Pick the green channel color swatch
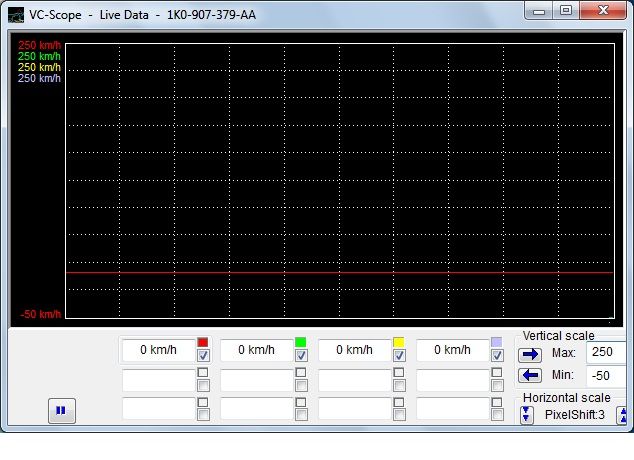This screenshot has width=634, height=460. (300, 342)
